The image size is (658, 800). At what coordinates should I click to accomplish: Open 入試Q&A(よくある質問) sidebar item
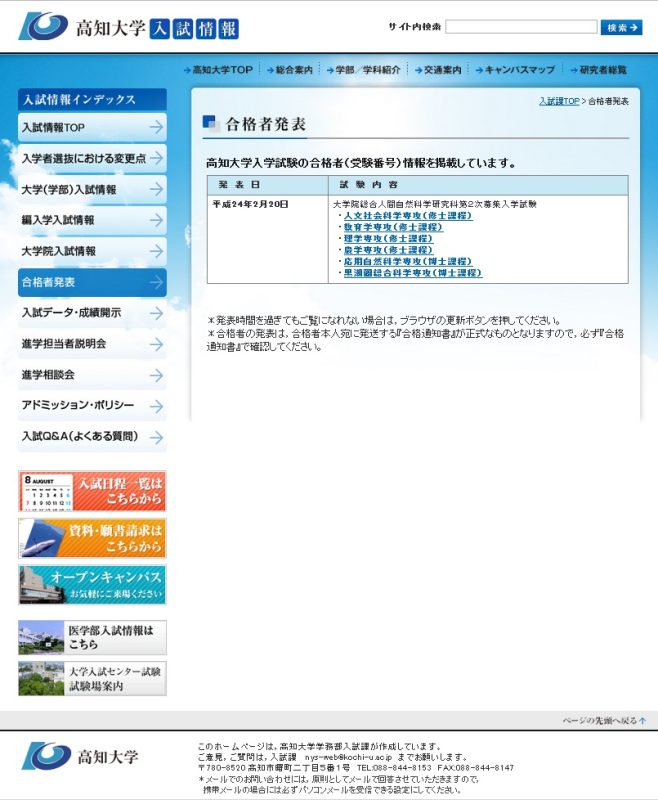click(x=92, y=437)
